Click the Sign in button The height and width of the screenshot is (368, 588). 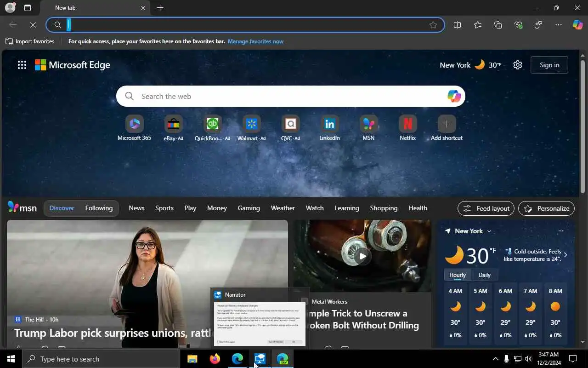click(549, 65)
